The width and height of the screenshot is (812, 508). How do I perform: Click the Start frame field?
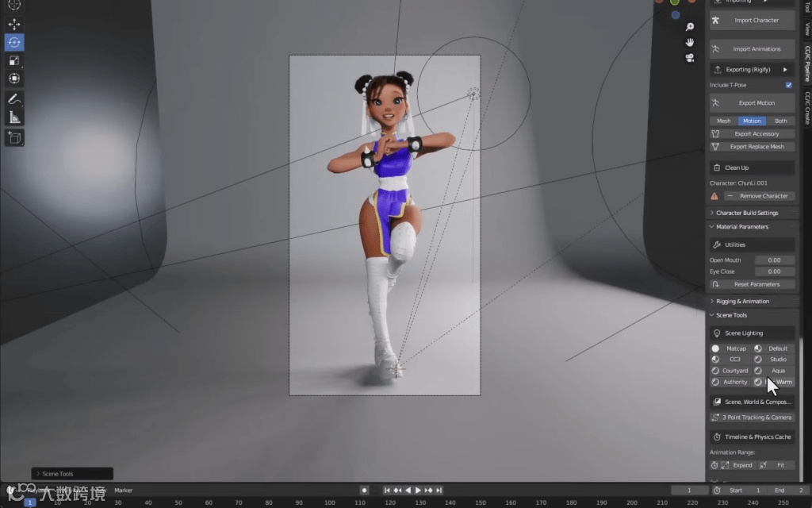[x=744, y=491]
